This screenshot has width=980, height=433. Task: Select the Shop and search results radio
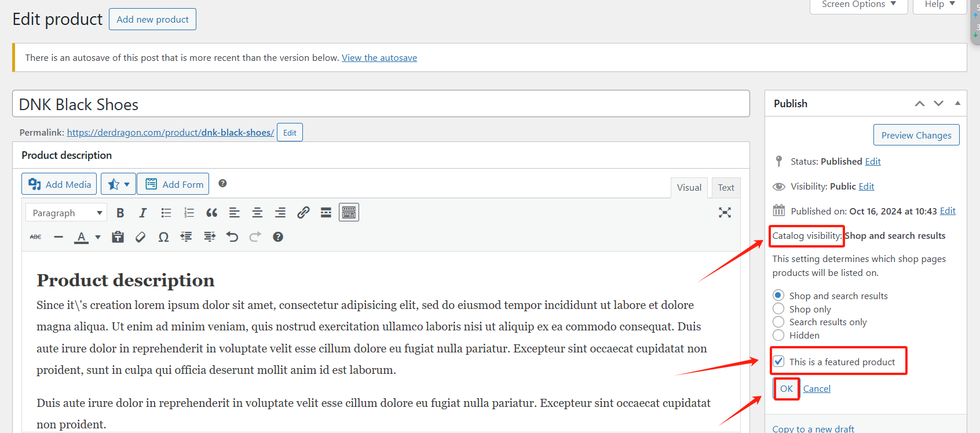(x=778, y=296)
